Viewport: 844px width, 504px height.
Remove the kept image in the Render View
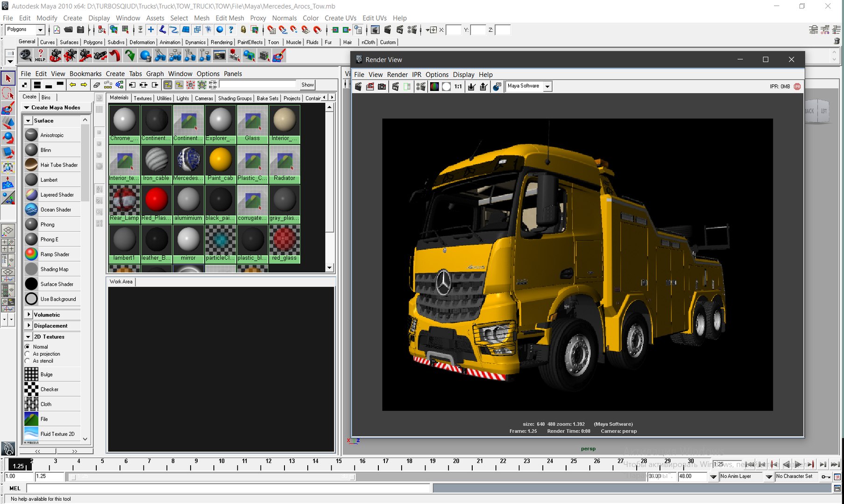(483, 86)
